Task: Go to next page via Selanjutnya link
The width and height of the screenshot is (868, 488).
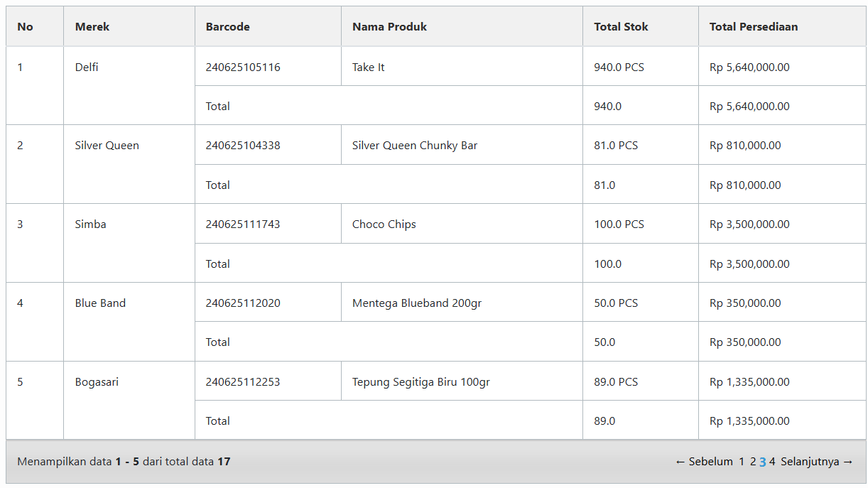Action: point(817,462)
